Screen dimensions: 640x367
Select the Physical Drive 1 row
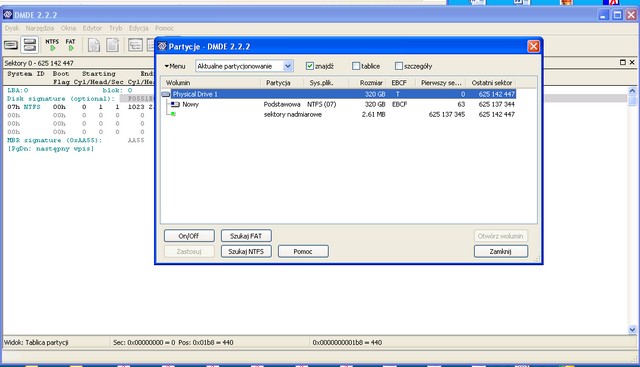(339, 94)
